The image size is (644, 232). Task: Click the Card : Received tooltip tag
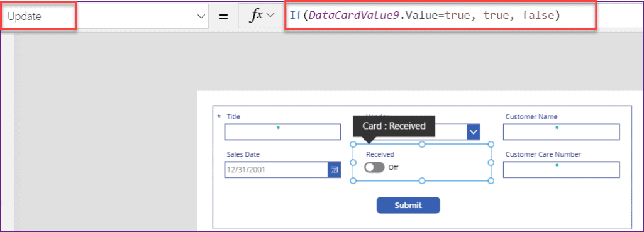[394, 126]
